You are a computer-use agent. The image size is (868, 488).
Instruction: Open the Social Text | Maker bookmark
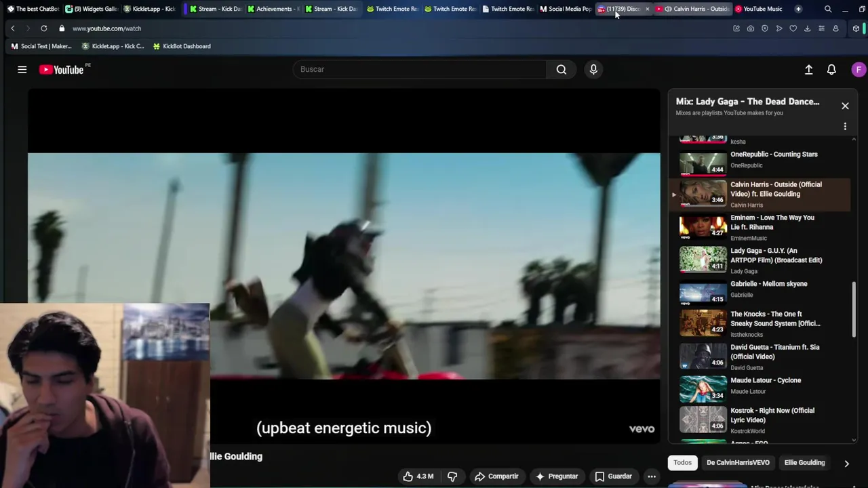(x=41, y=46)
